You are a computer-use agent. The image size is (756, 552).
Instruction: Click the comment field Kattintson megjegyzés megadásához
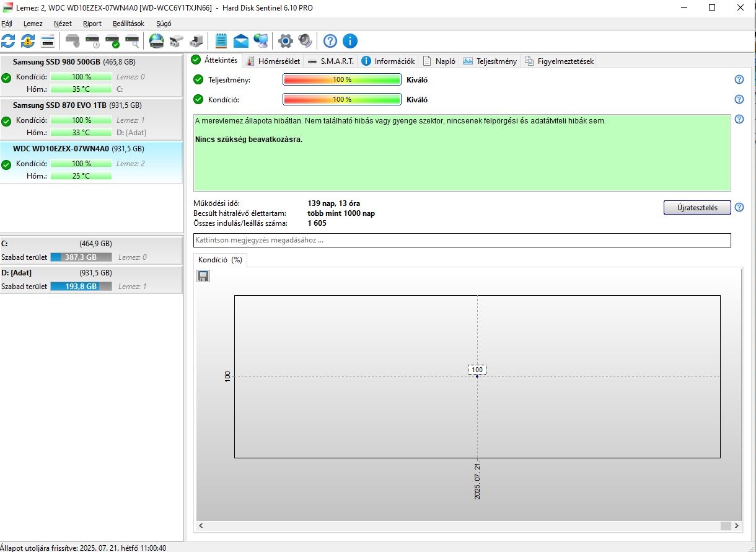(x=462, y=240)
